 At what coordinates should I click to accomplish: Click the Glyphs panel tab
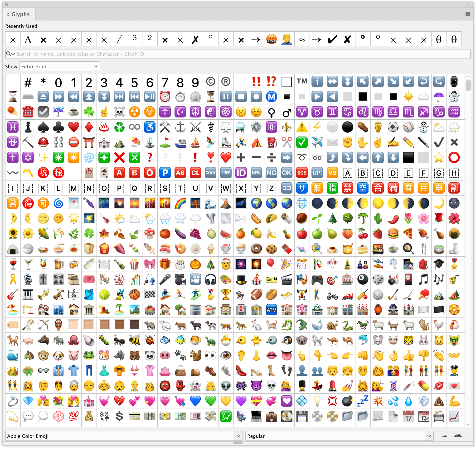[20, 14]
